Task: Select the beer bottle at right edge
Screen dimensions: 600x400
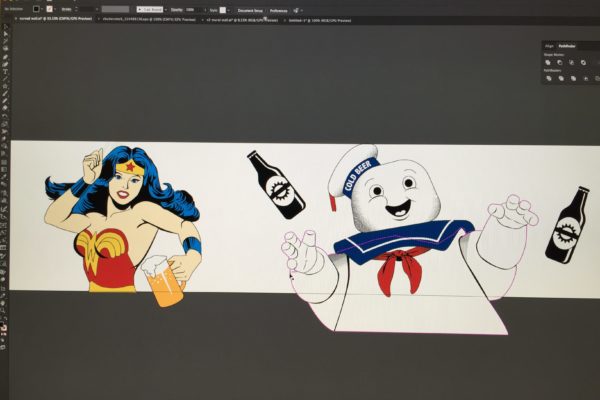Action: coord(567,225)
